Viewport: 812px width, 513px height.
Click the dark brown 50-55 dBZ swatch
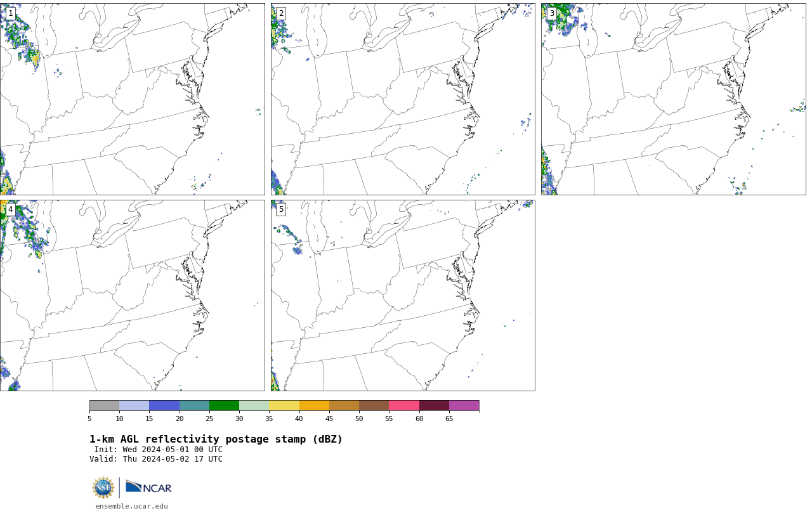pyautogui.click(x=374, y=406)
